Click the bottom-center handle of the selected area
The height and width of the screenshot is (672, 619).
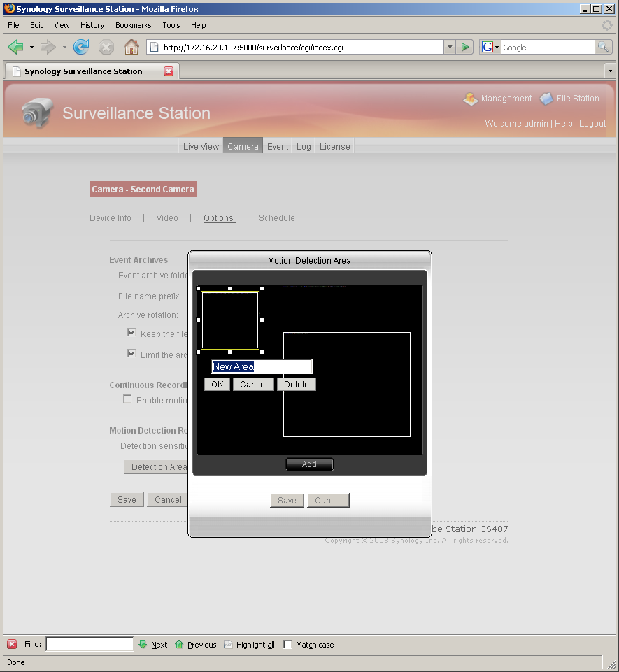[x=230, y=352]
